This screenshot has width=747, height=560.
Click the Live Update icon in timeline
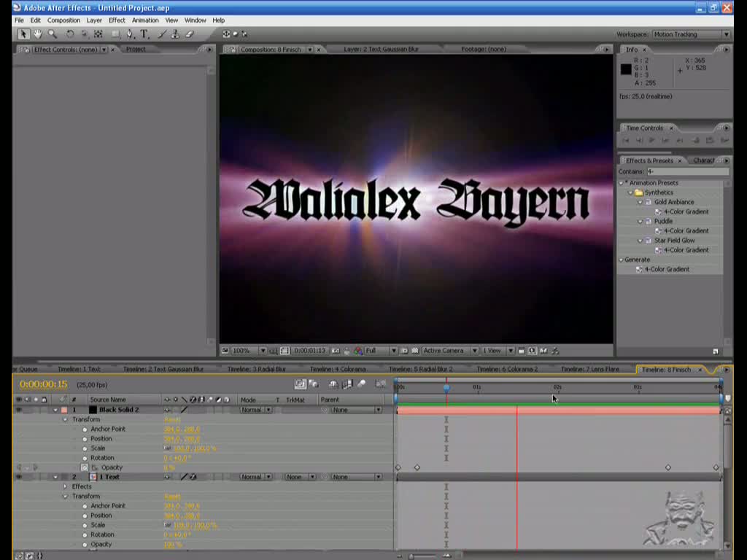(x=300, y=384)
